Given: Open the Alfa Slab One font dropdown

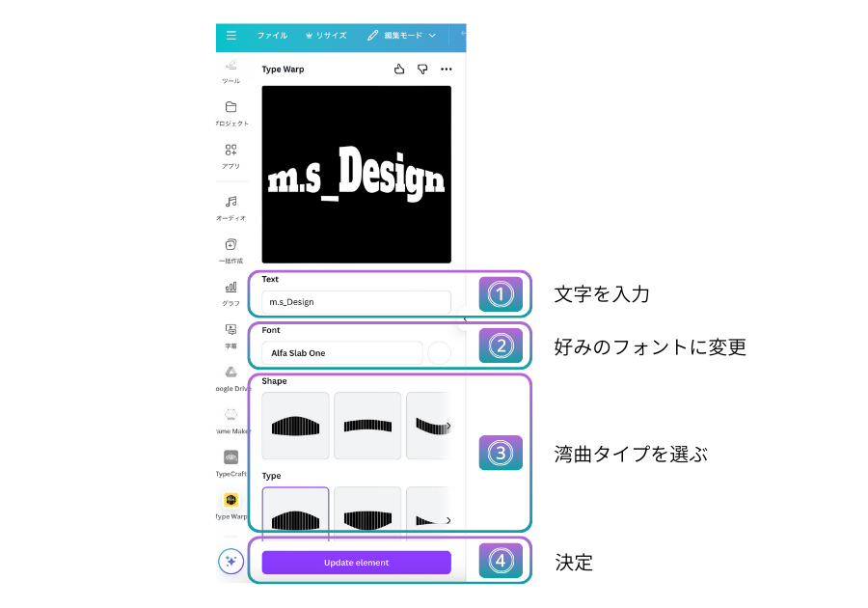Looking at the screenshot, I should click(341, 353).
